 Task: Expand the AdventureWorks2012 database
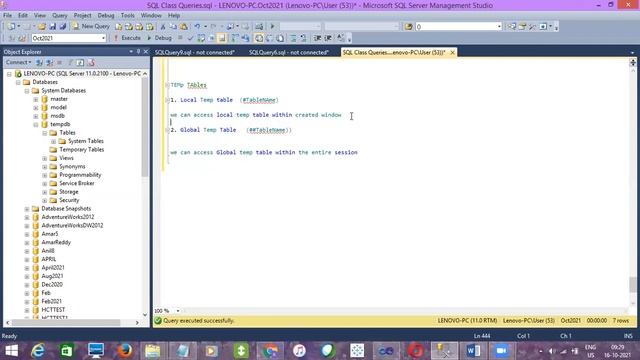click(27, 217)
